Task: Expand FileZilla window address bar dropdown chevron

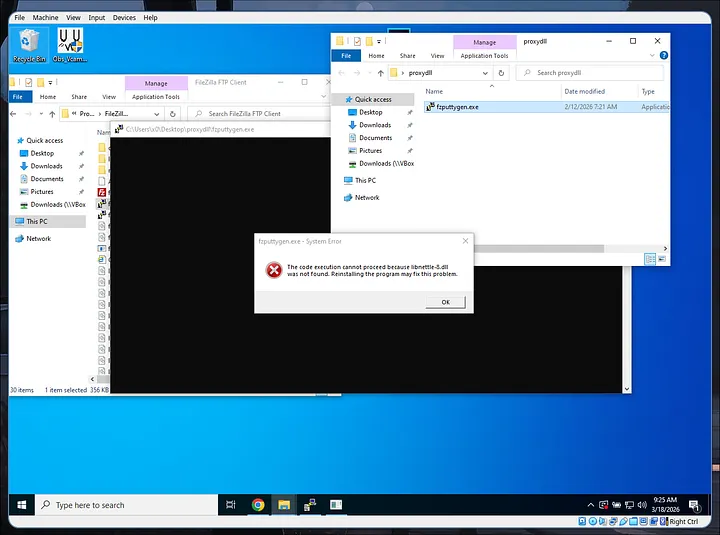Action: pyautogui.click(x=157, y=114)
